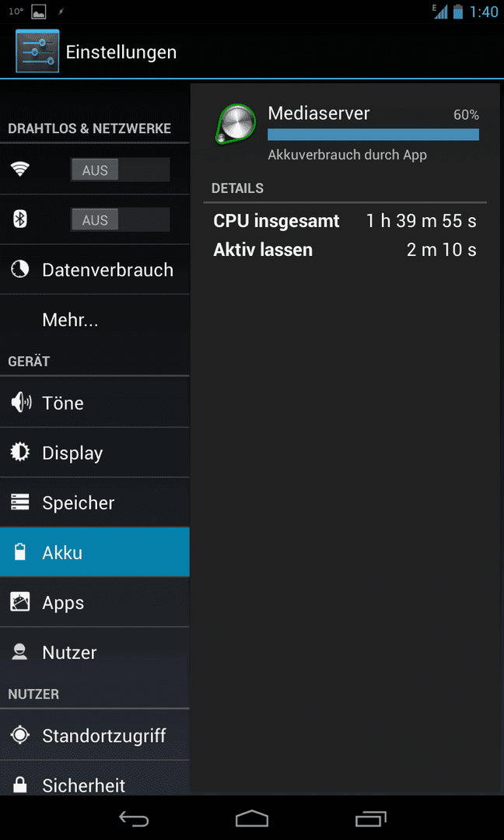The image size is (504, 840).
Task: Tap the Mediaserver app icon
Action: [235, 124]
